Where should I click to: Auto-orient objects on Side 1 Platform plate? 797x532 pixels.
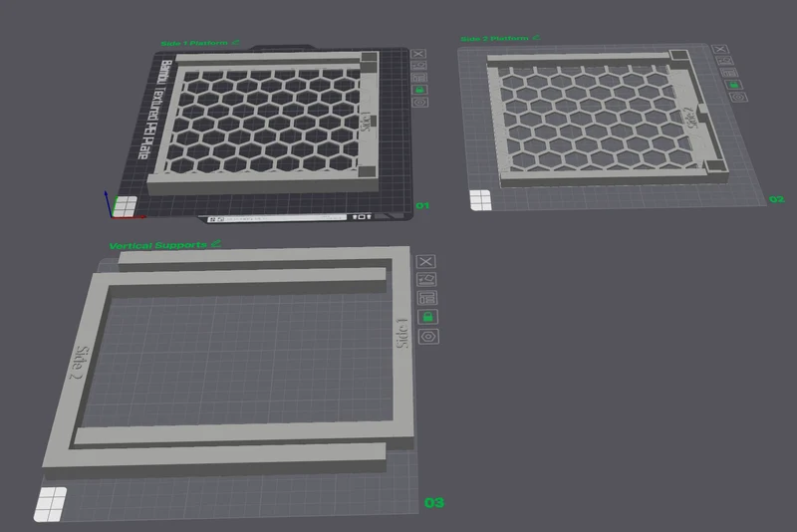point(418,66)
